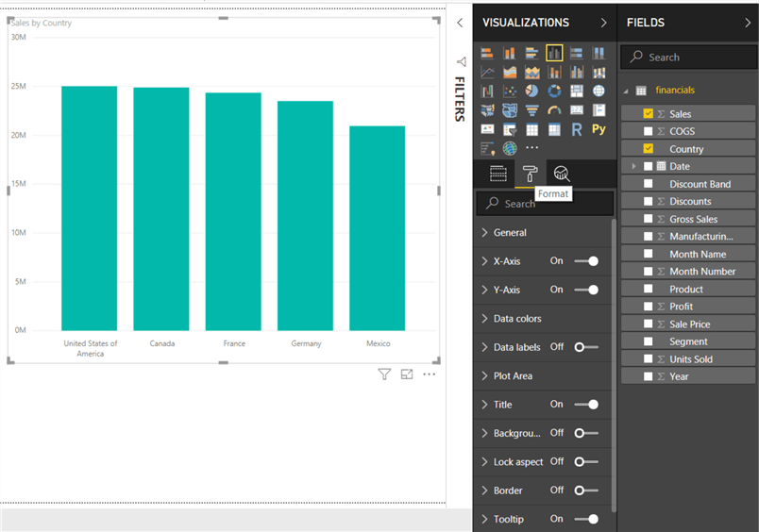Open the Analytics tab with magnifier icon
Screen dimensions: 759x532
coord(562,174)
